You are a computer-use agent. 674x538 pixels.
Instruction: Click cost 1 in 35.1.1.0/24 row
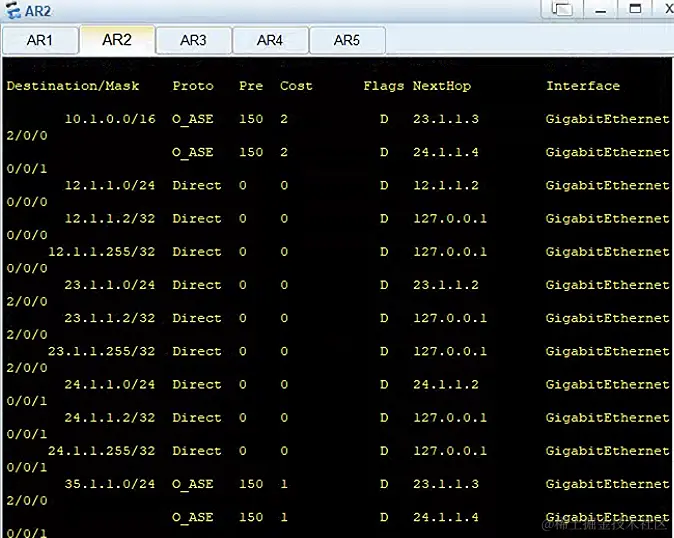[284, 484]
